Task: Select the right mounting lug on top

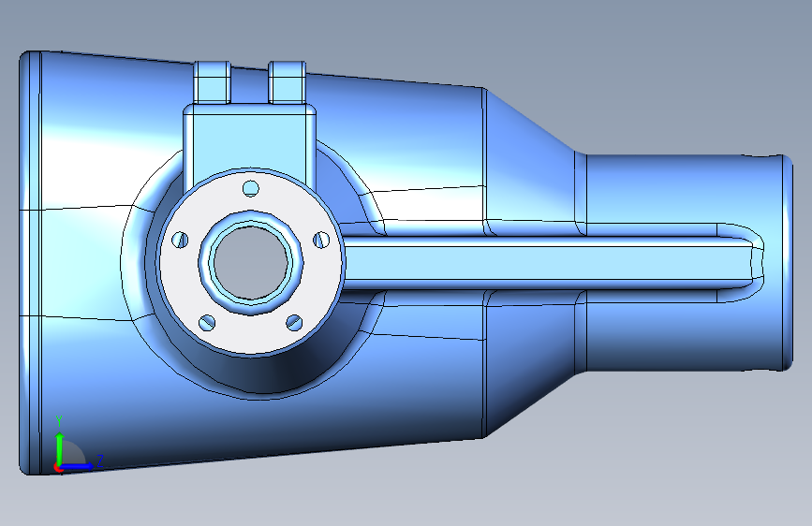Action: [x=287, y=82]
